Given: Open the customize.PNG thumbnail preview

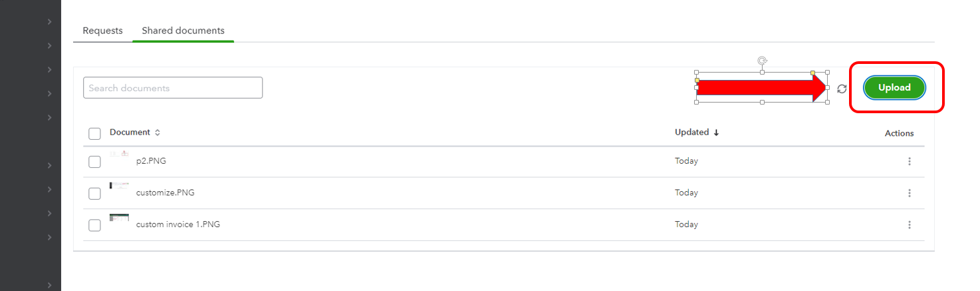Looking at the screenshot, I should coord(119,186).
